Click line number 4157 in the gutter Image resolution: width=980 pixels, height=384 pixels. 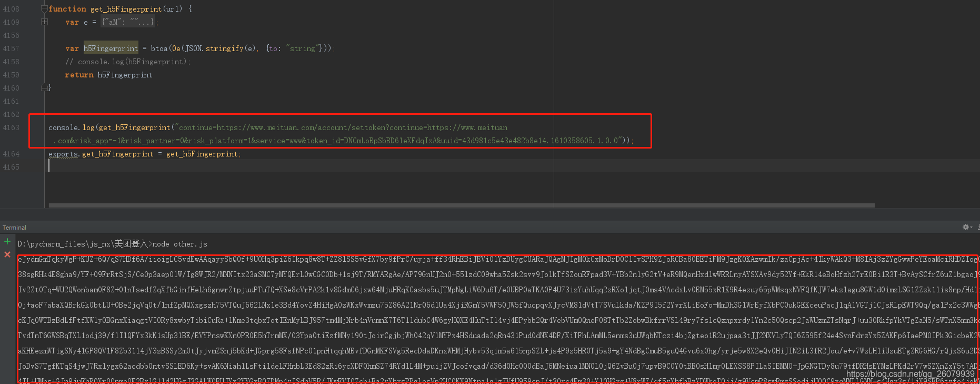pyautogui.click(x=11, y=48)
